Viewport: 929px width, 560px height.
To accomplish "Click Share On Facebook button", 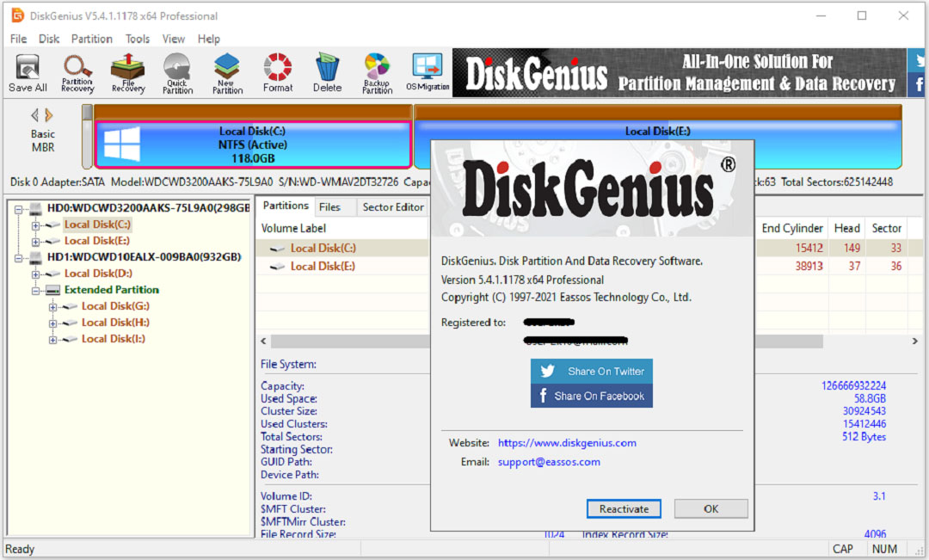I will tap(592, 396).
